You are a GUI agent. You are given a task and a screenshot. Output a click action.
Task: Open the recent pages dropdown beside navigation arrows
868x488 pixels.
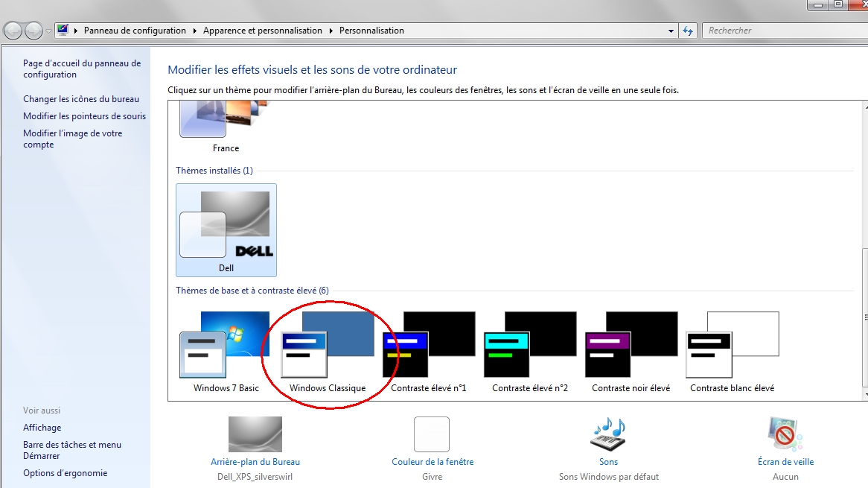(48, 31)
